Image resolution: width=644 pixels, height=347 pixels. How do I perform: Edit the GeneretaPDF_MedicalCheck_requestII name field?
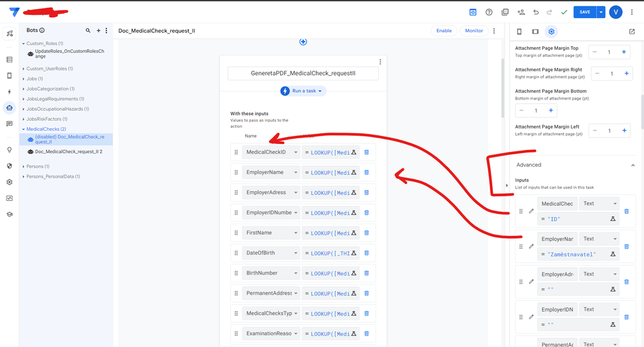point(303,73)
